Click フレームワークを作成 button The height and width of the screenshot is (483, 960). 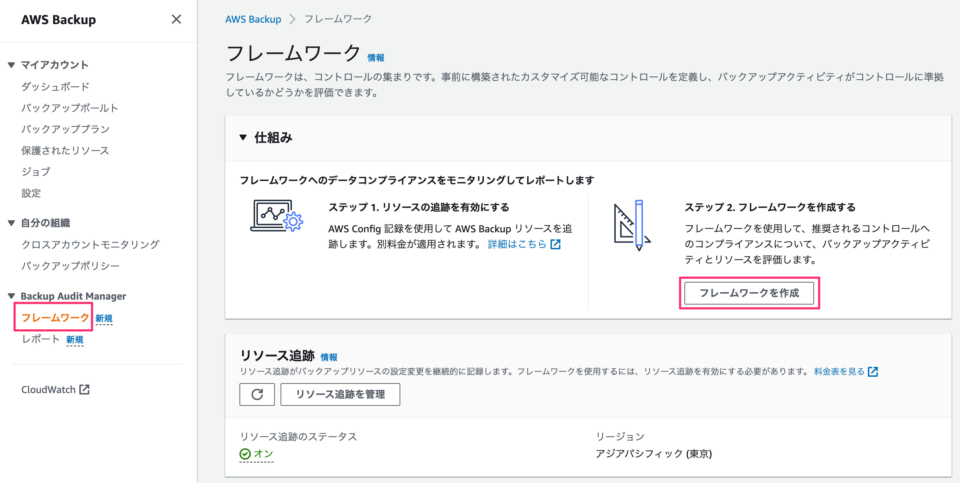pos(749,293)
